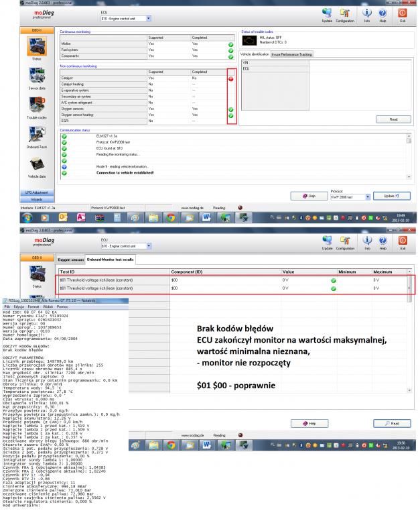Screen dimensions: 420x515
Task: Click the Component (ID) column header
Action: 226,272
